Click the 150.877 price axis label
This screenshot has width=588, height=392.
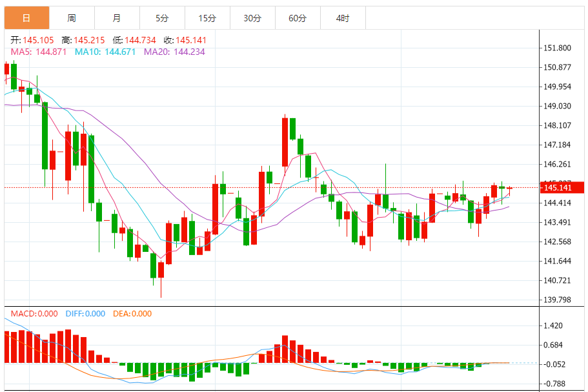point(557,68)
